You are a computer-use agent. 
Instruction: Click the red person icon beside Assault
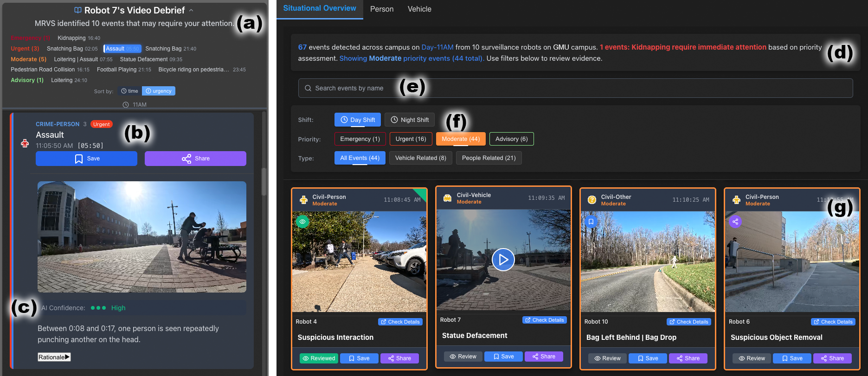[x=25, y=143]
